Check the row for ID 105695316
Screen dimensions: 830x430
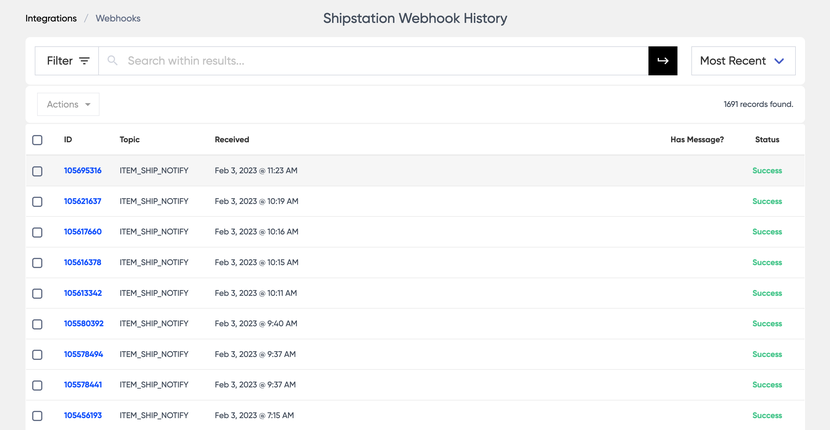37,171
